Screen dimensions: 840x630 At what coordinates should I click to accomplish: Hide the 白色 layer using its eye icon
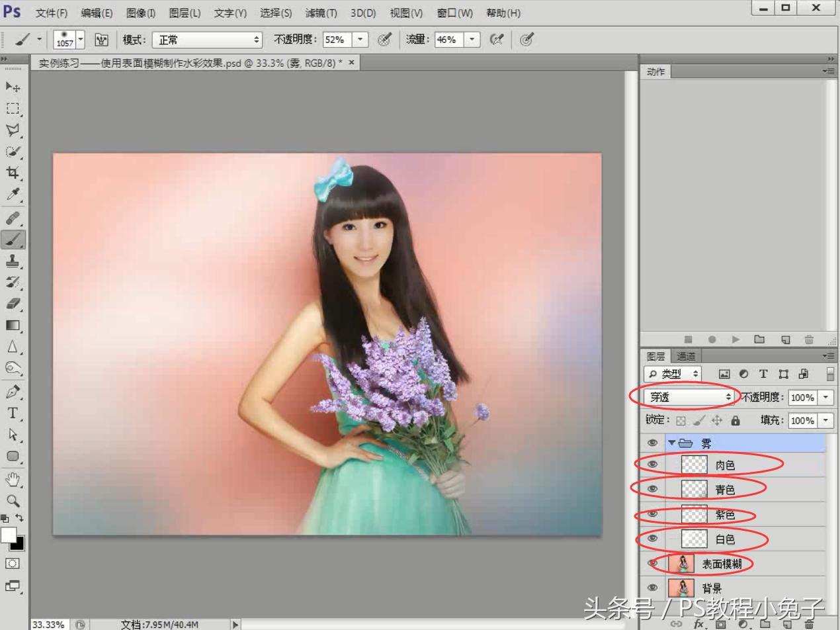[652, 539]
